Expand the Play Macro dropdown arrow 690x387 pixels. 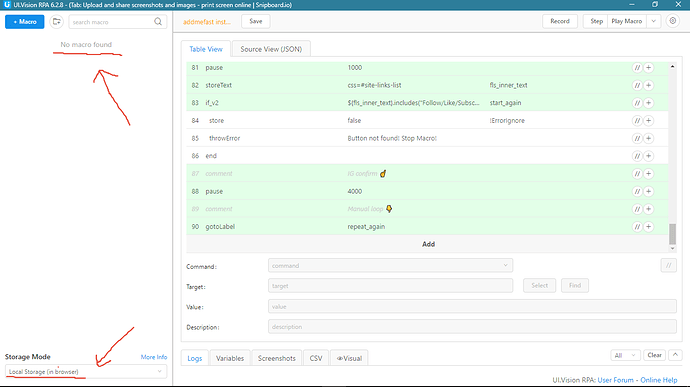[x=653, y=21]
